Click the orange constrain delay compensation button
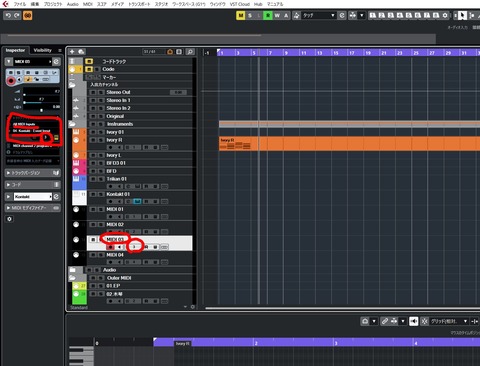 (28, 15)
